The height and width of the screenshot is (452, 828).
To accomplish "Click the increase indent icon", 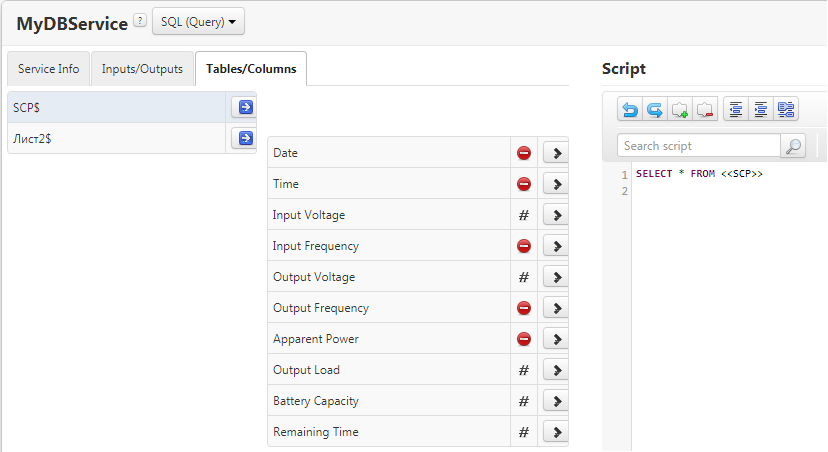I will (x=760, y=109).
